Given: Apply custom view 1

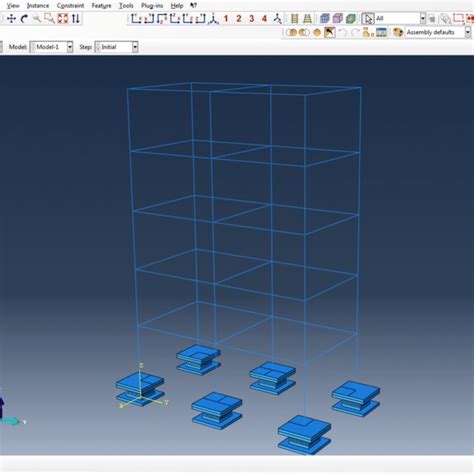Looking at the screenshot, I should 226,19.
